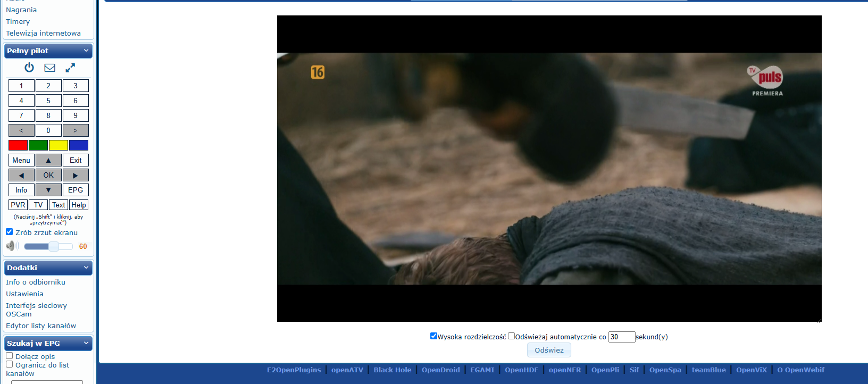Image resolution: width=868 pixels, height=384 pixels.
Task: Toggle 'Zrób zrzut ekranu' checkbox
Action: (x=10, y=232)
